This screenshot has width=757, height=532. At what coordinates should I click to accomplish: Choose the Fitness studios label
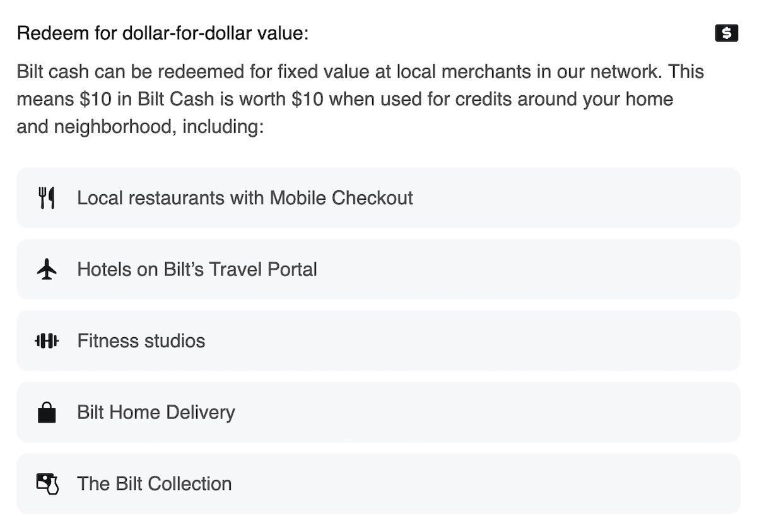pos(141,341)
